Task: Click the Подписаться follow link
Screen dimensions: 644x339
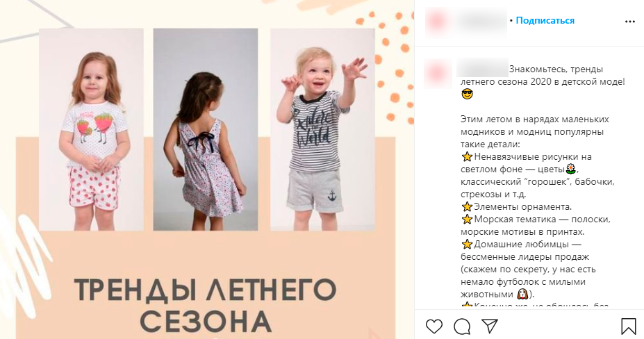Action: [545, 21]
